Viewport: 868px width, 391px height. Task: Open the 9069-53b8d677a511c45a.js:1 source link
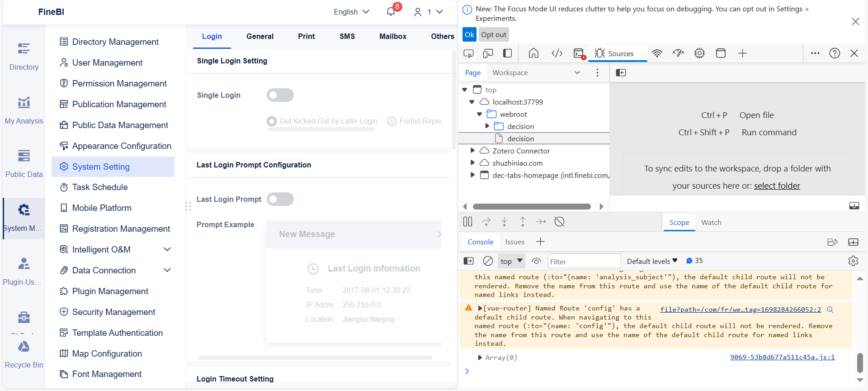782,357
